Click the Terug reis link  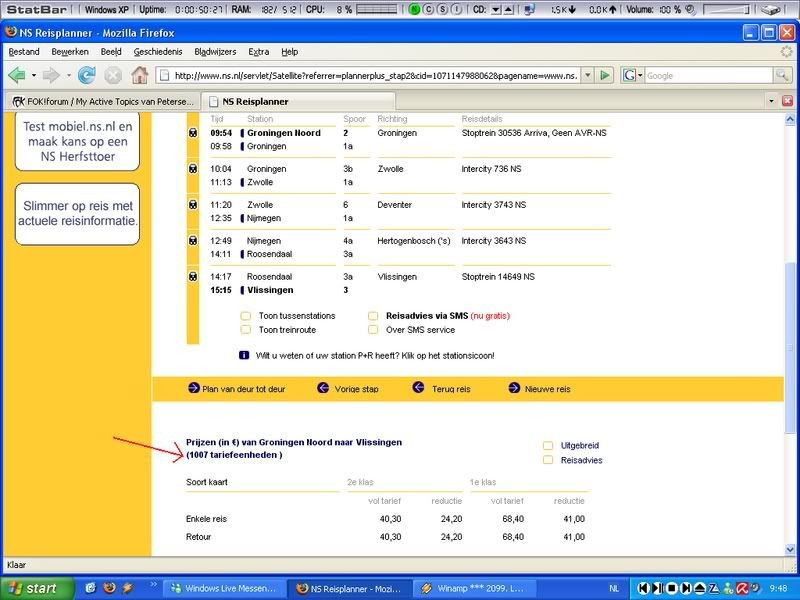[451, 389]
